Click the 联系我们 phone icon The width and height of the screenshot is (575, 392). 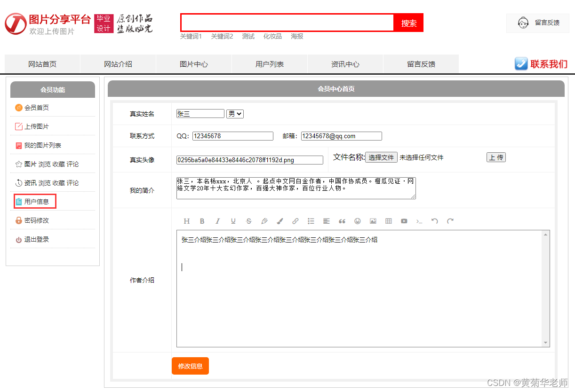pyautogui.click(x=521, y=64)
